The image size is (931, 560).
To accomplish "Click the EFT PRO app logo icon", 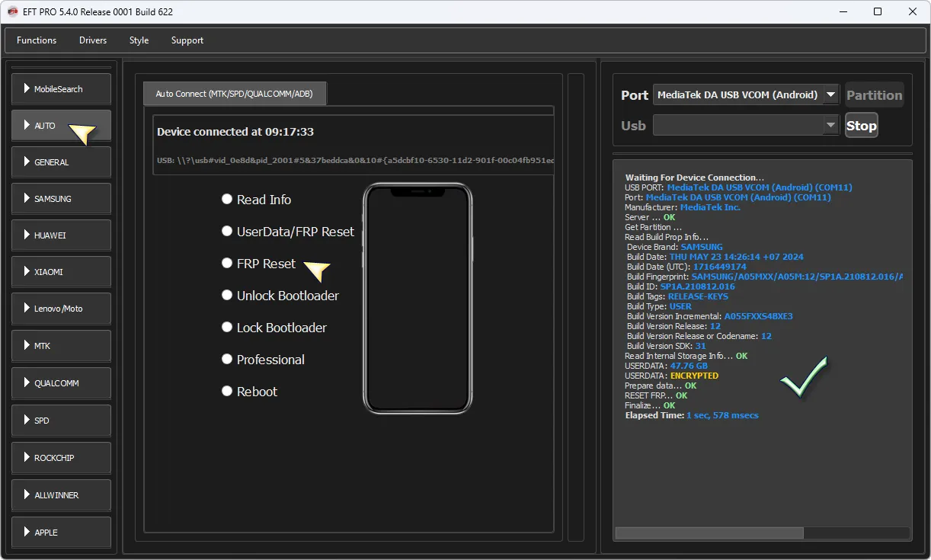I will coord(12,11).
